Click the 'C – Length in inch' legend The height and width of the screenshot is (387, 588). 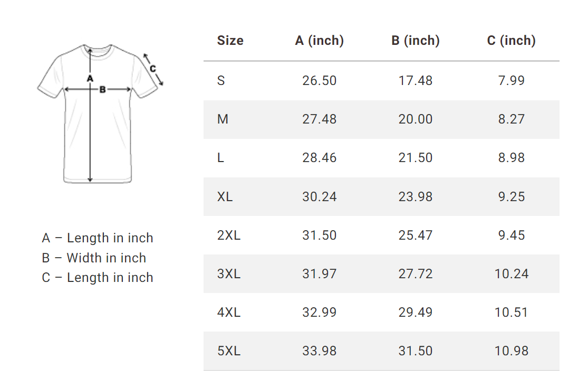98,278
